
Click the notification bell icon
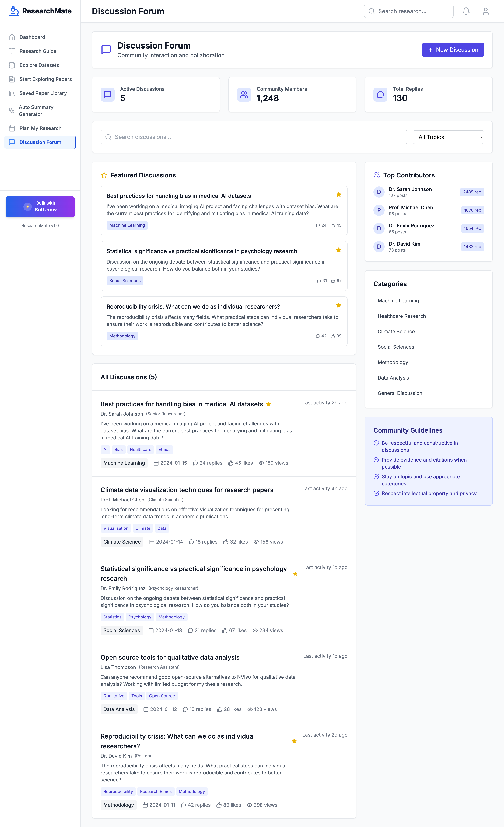pyautogui.click(x=466, y=11)
